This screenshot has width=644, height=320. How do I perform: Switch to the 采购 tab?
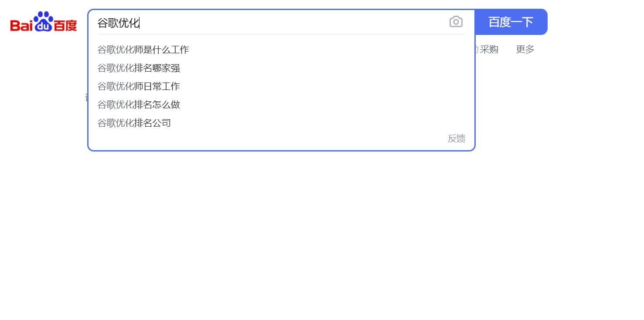pos(489,49)
